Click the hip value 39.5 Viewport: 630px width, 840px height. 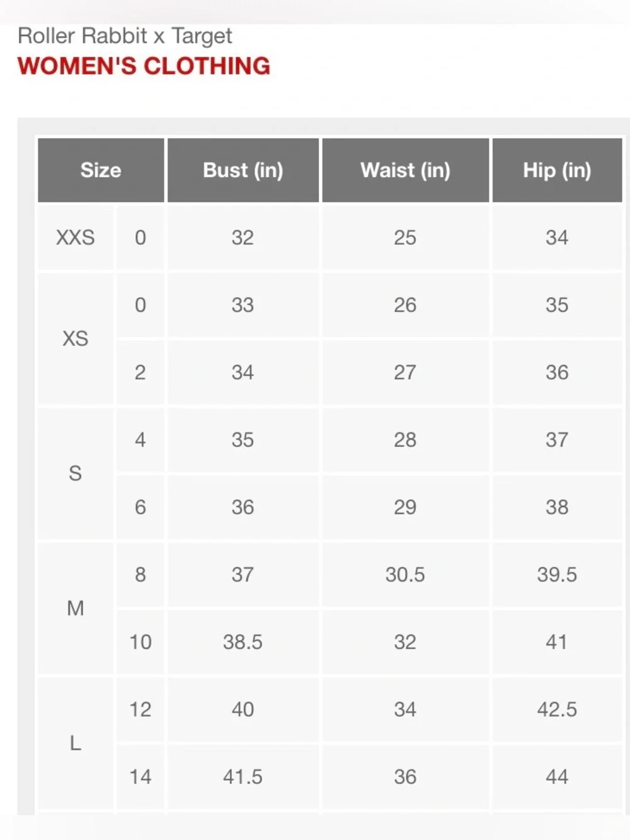(x=557, y=575)
